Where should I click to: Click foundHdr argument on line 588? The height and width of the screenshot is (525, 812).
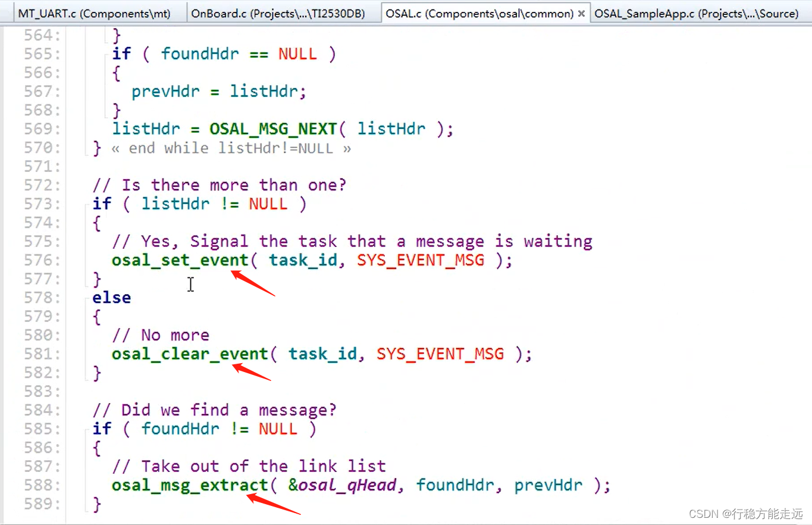pos(455,485)
